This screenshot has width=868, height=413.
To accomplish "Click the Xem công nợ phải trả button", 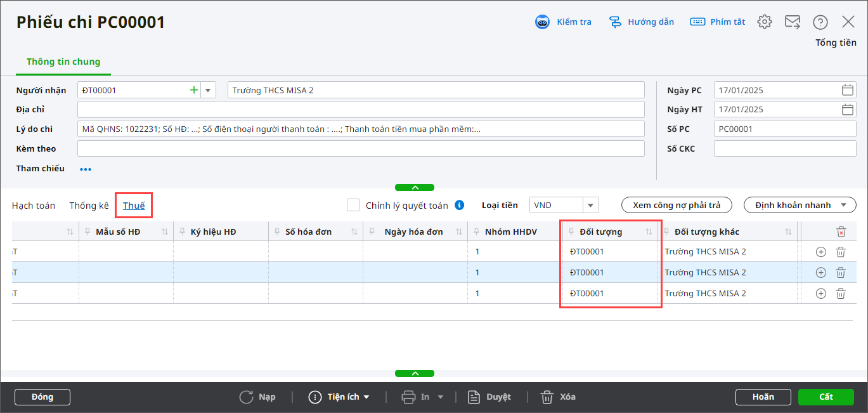I will tap(677, 205).
